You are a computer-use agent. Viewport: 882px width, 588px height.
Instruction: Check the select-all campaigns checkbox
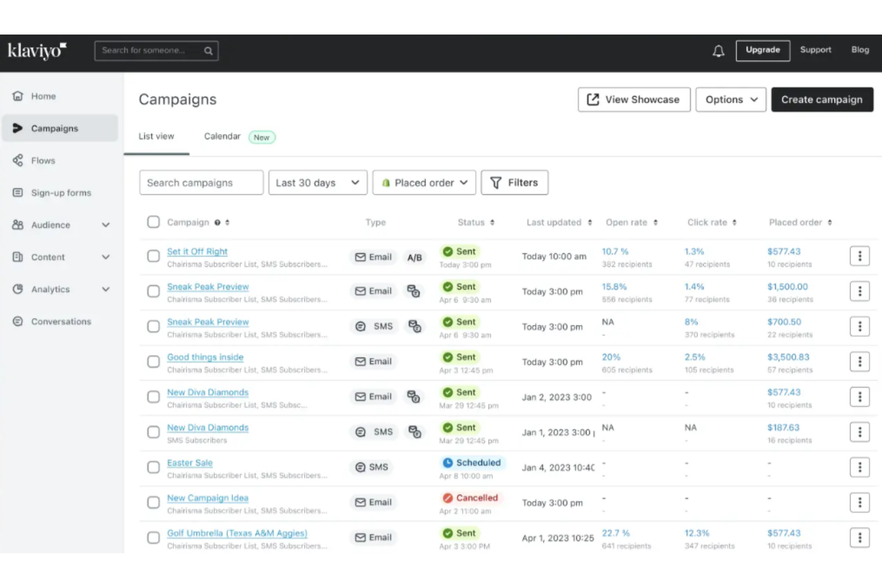pyautogui.click(x=153, y=222)
